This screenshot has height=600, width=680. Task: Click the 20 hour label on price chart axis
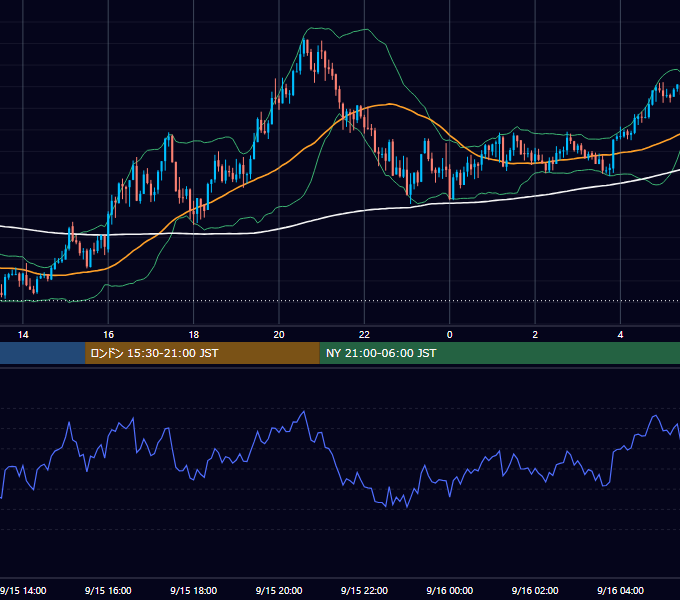[279, 334]
